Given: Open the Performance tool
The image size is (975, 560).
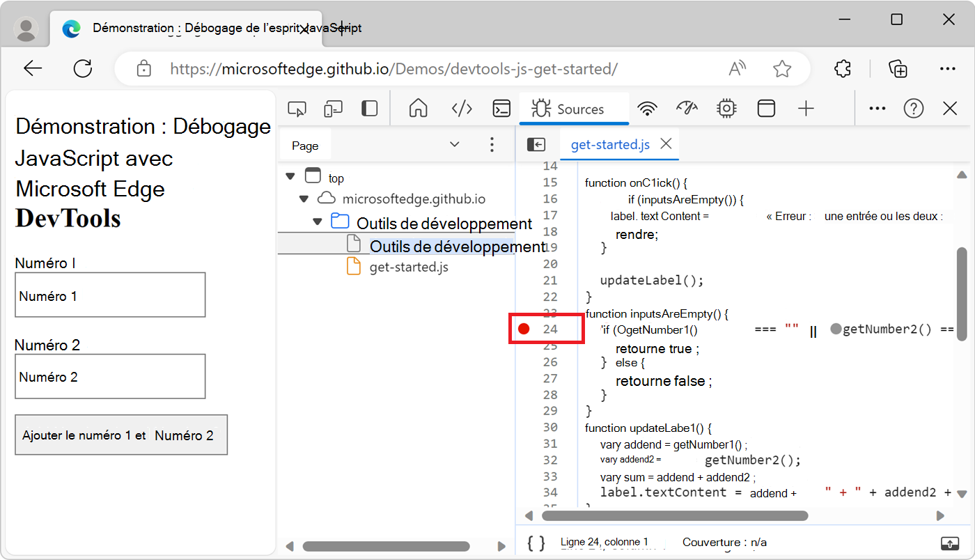Looking at the screenshot, I should click(687, 109).
